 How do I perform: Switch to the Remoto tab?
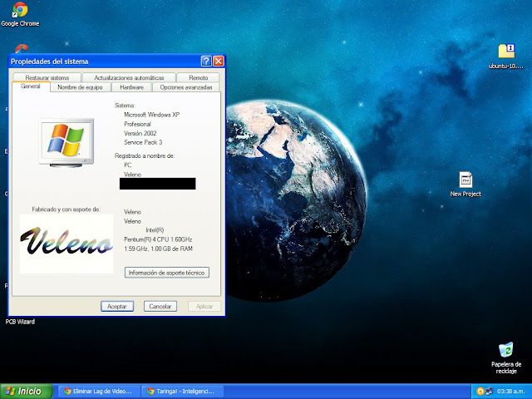[x=198, y=77]
